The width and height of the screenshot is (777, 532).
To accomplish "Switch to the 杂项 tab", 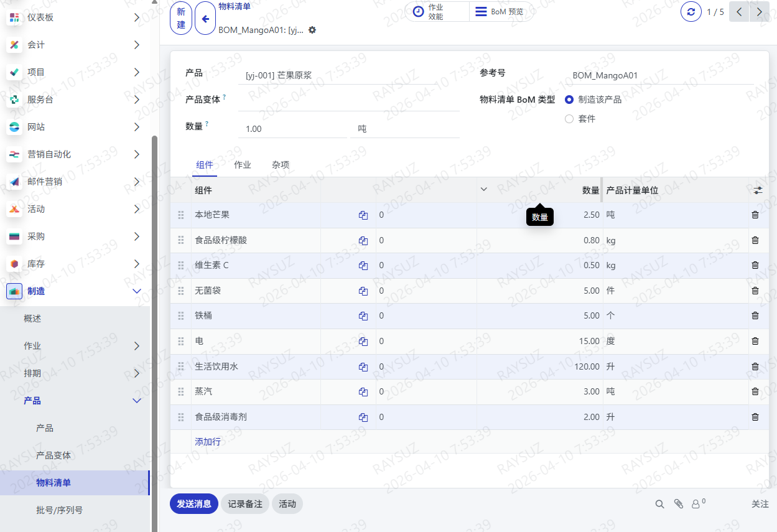I will point(281,165).
